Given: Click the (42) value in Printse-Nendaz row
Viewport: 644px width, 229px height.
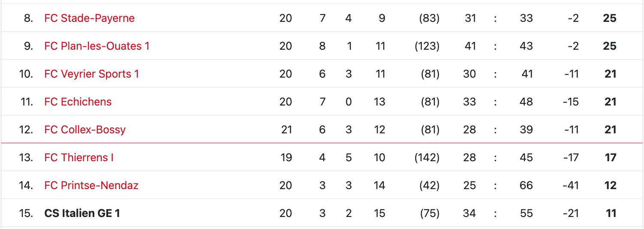Looking at the screenshot, I should click(429, 185).
